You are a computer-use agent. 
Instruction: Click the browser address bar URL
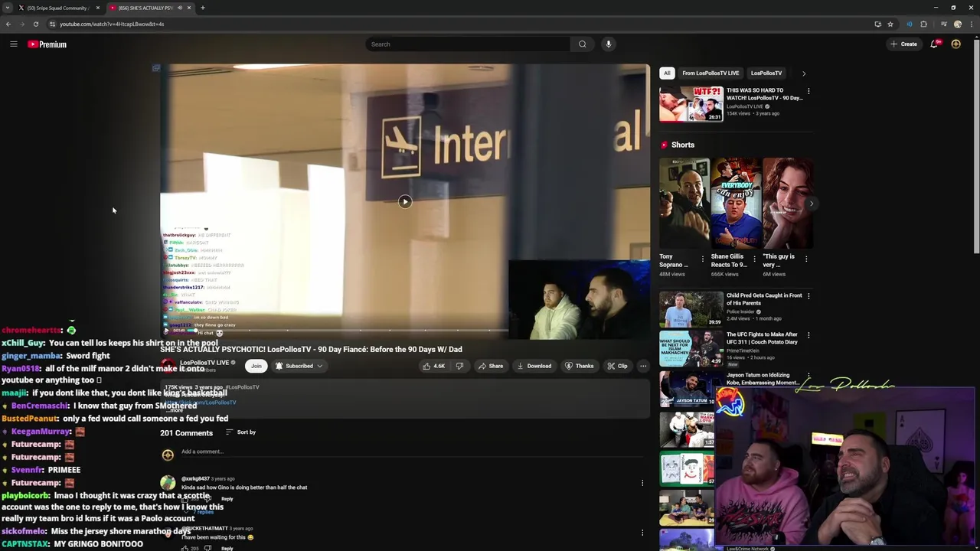[x=112, y=24]
